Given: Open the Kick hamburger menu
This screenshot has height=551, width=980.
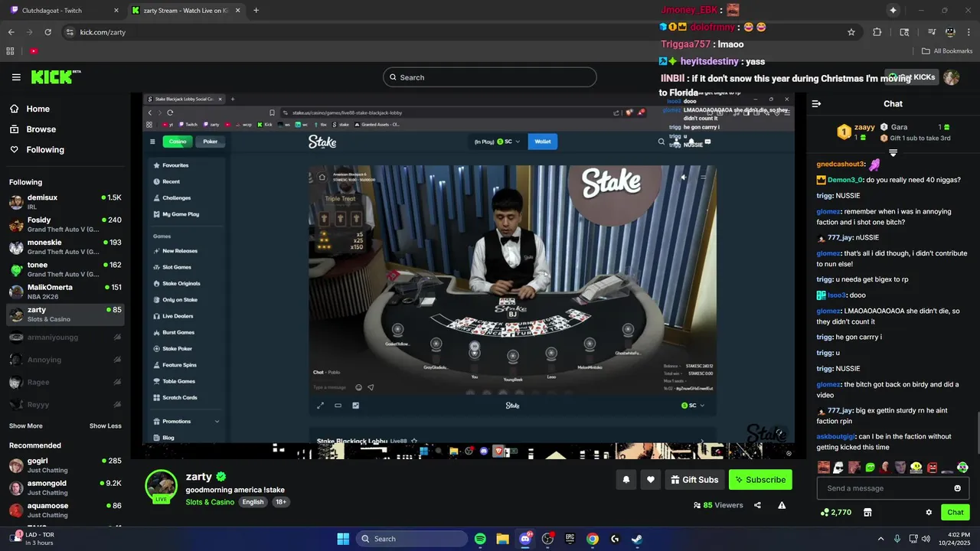Looking at the screenshot, I should tap(16, 77).
